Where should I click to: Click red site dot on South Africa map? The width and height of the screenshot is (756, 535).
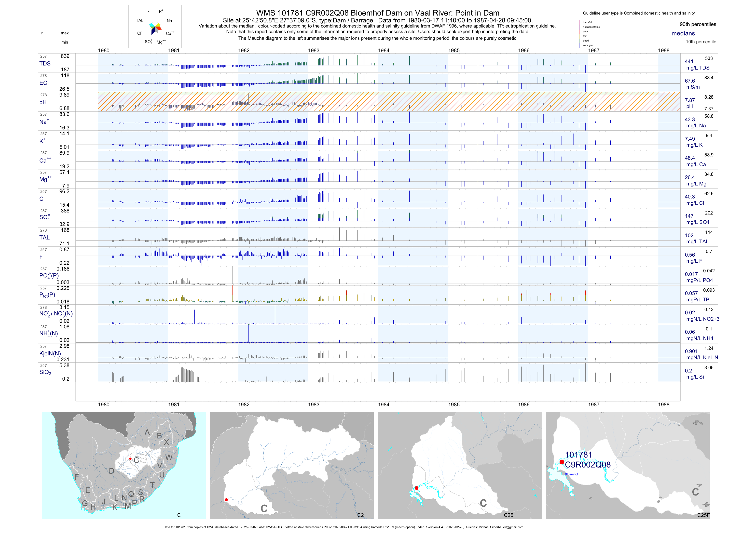point(130,459)
